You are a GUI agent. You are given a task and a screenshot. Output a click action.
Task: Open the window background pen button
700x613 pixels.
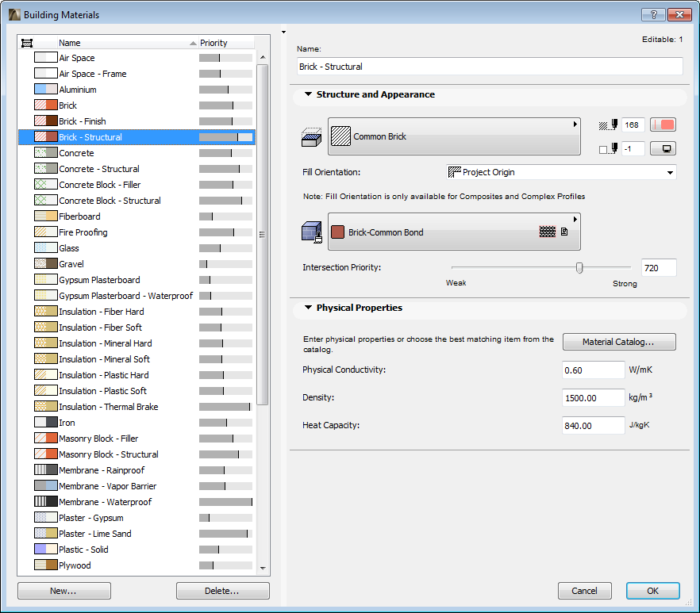(663, 148)
